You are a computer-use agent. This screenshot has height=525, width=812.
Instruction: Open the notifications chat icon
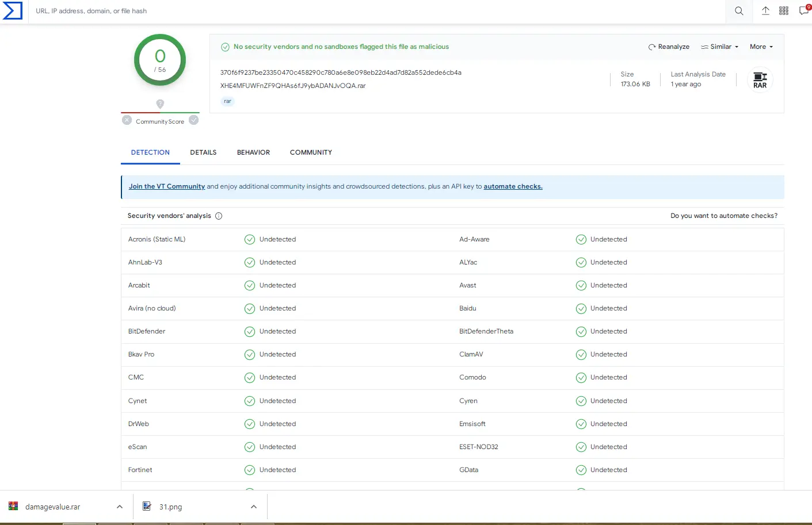[804, 11]
